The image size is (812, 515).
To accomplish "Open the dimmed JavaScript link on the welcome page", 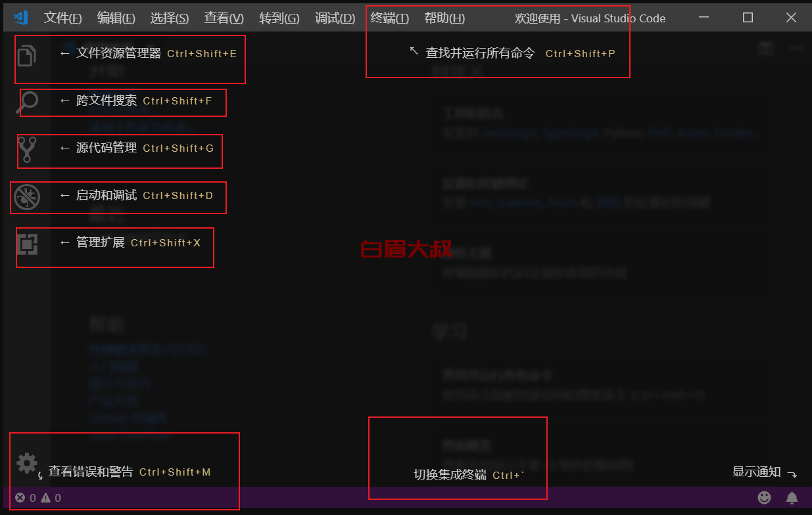I will click(x=510, y=133).
